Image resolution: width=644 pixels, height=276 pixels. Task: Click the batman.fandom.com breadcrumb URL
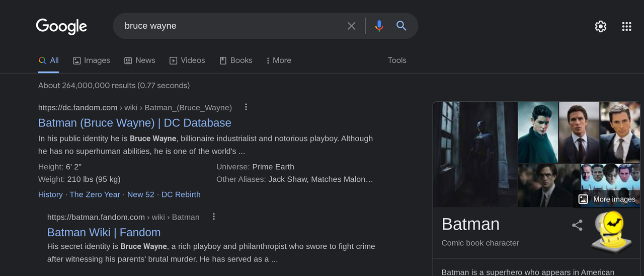coord(123,217)
